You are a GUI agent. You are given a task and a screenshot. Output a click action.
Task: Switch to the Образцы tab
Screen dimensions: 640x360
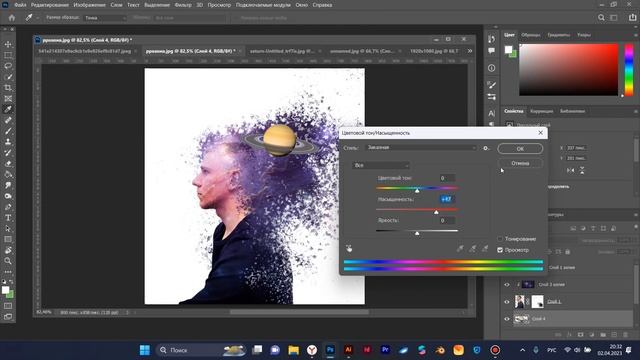pos(531,35)
